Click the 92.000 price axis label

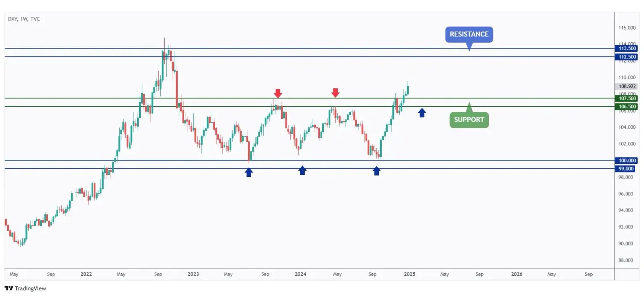pos(626,227)
